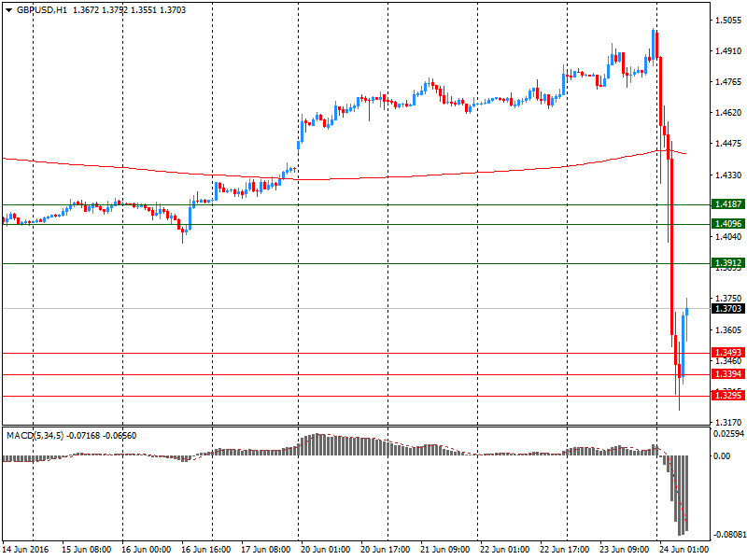Viewport: 747px width, 560px height.
Task: Click the 20 Jun 01:00 time label
Action: coord(325,550)
